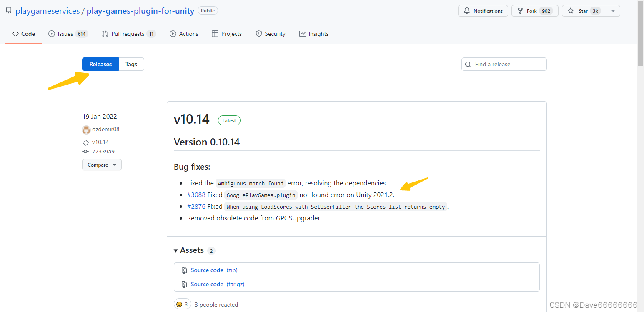Click the ozdemir08 avatar image
Screen dimensions: 644x312
pos(86,130)
